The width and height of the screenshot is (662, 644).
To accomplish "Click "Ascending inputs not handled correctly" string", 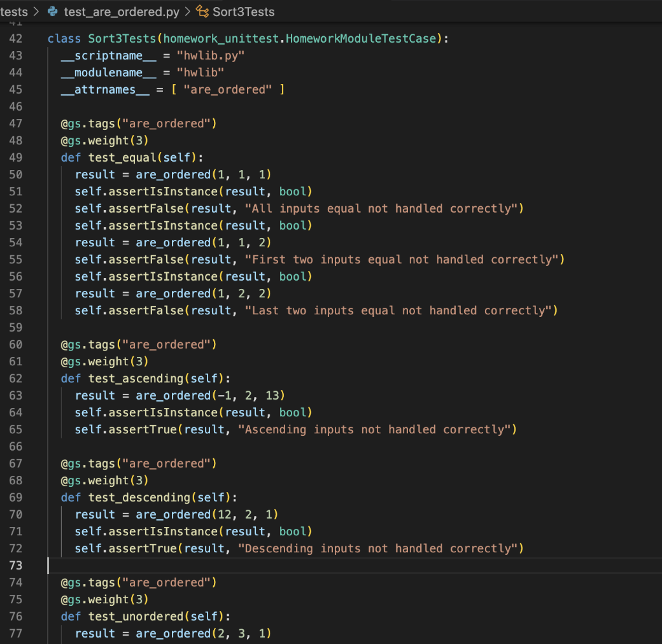I will (x=374, y=429).
